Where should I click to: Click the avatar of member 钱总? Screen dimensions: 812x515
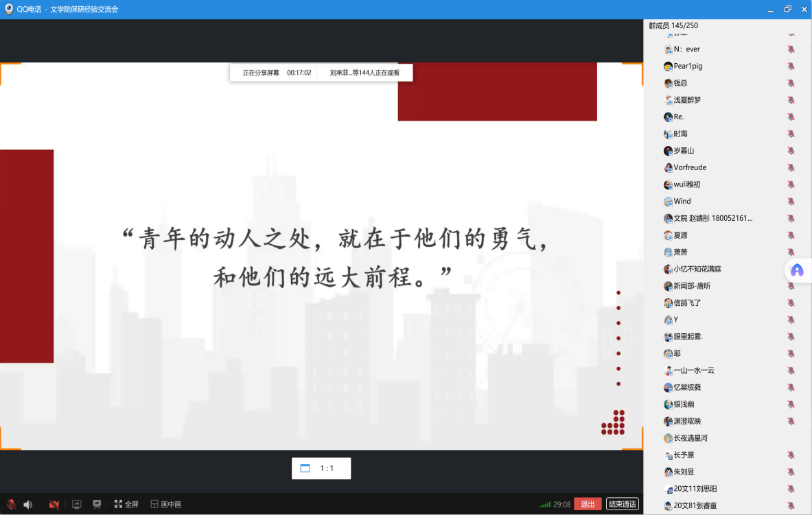[x=668, y=83]
